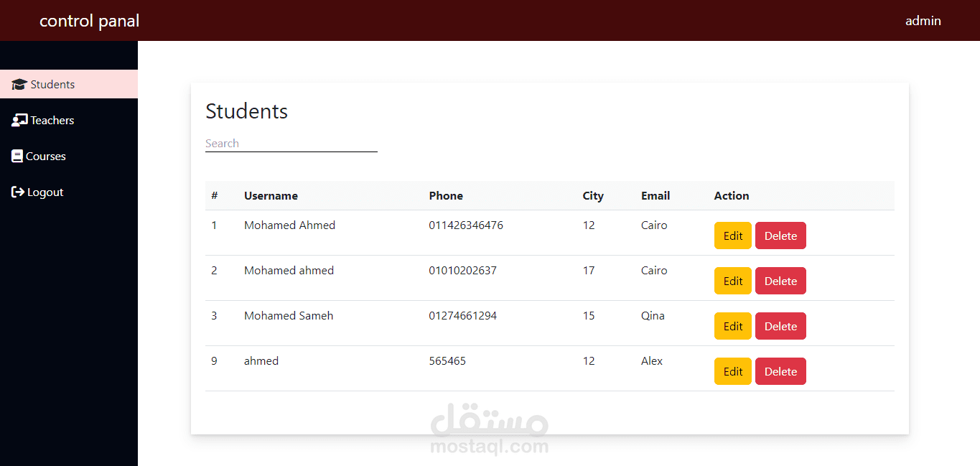Click the Teachers chalkboard icon
This screenshot has width=980, height=466.
point(19,121)
